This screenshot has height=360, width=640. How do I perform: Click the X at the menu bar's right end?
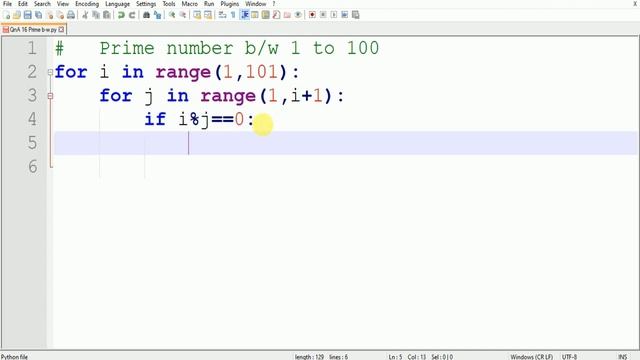coord(635,4)
